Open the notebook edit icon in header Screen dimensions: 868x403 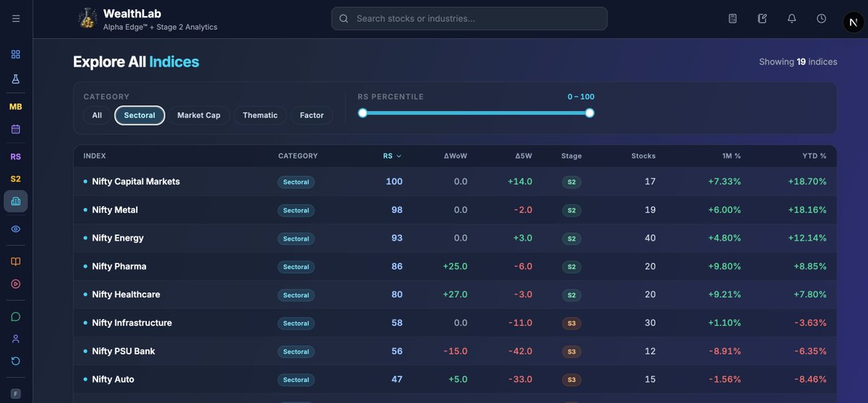click(762, 18)
